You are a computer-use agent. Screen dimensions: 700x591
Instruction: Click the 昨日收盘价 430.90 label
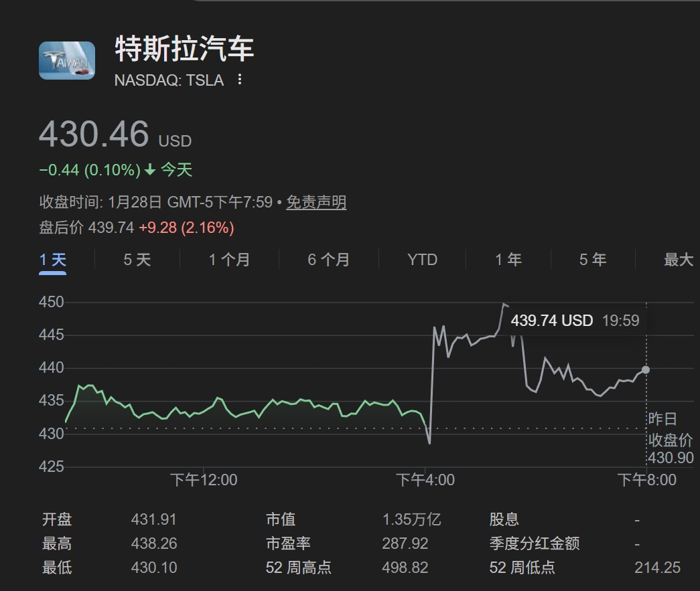(x=670, y=439)
